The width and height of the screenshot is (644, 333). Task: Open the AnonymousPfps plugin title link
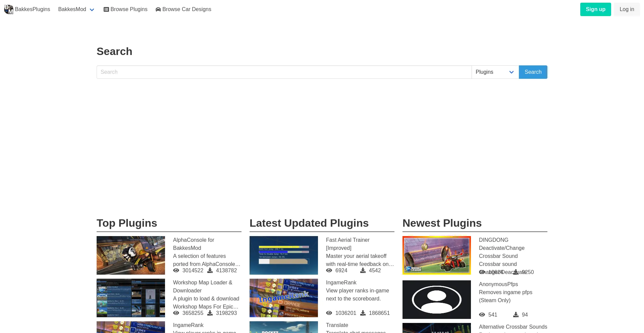click(x=498, y=284)
